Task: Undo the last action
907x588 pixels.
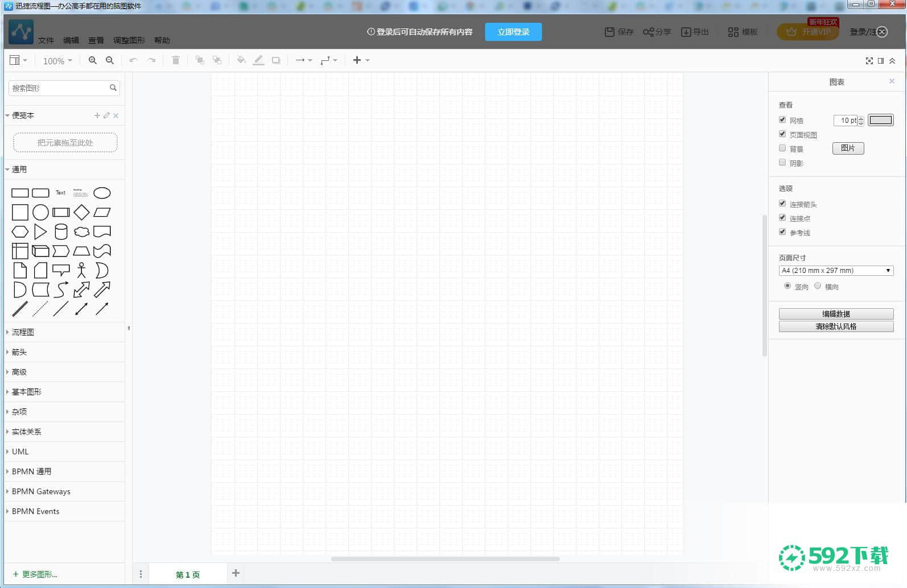Action: pyautogui.click(x=134, y=60)
